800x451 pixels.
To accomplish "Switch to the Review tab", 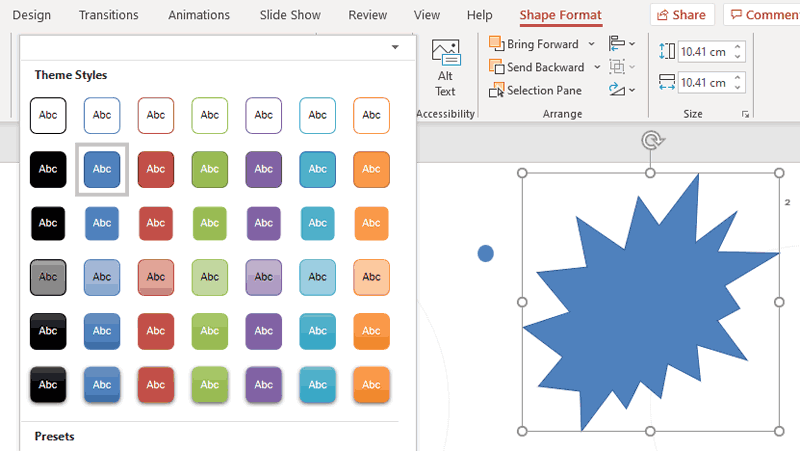I will coord(368,15).
